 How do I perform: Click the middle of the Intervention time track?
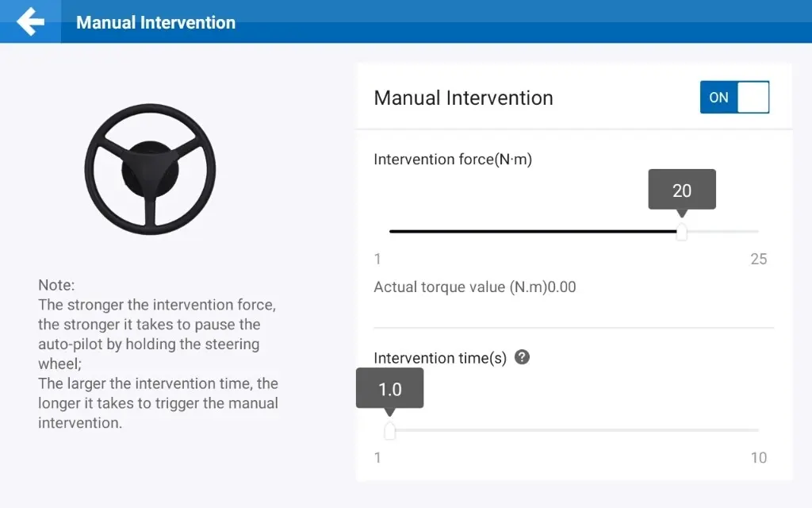[573, 430]
